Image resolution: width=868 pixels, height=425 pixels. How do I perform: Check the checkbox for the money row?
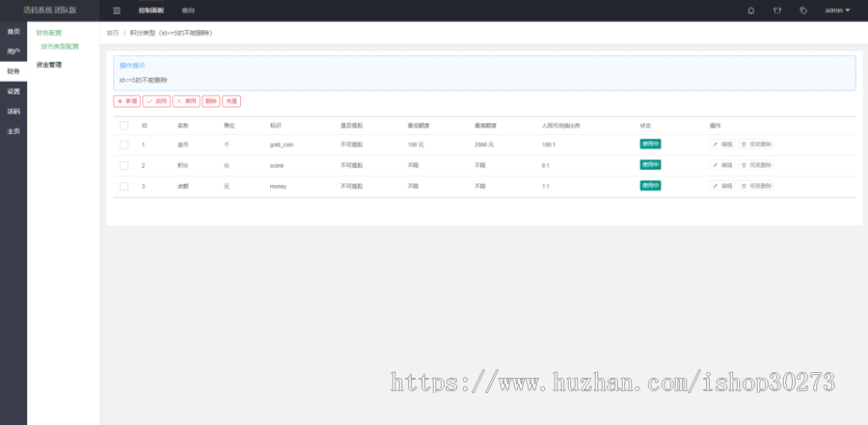coord(124,187)
